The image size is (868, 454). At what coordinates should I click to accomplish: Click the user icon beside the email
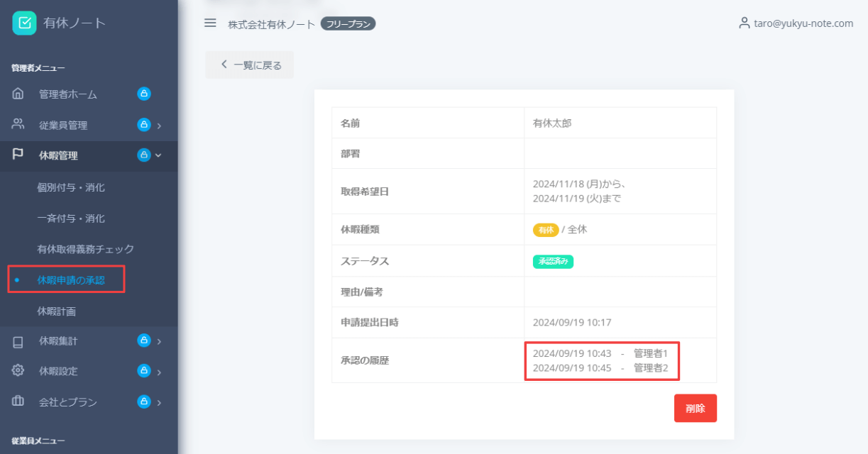744,23
